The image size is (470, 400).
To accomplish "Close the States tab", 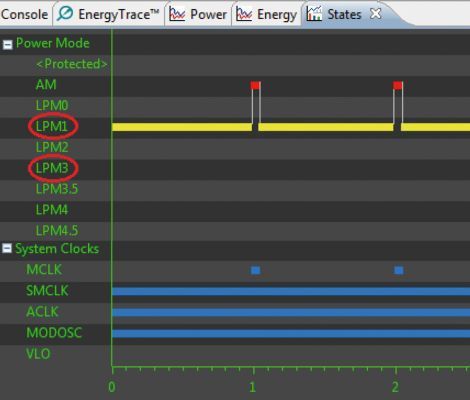I will (x=376, y=14).
